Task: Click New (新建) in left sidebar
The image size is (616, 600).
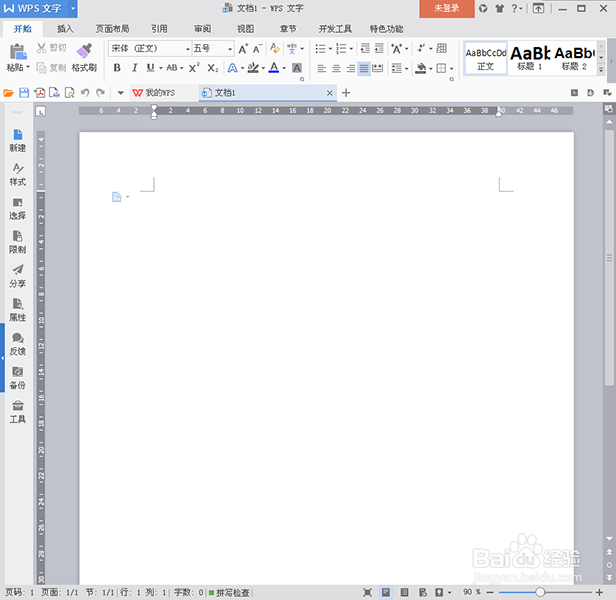Action: point(18,140)
